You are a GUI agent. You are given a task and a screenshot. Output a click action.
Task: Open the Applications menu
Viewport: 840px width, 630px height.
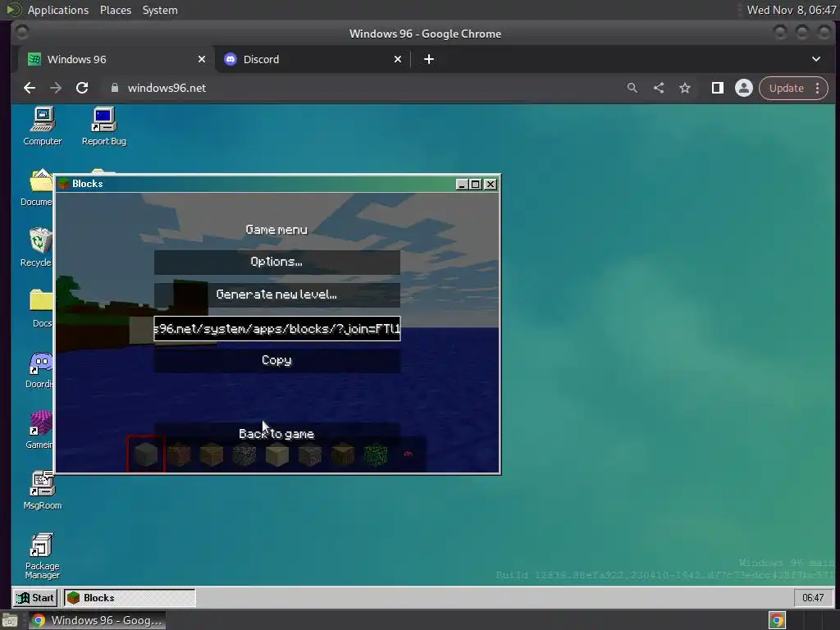coord(58,10)
